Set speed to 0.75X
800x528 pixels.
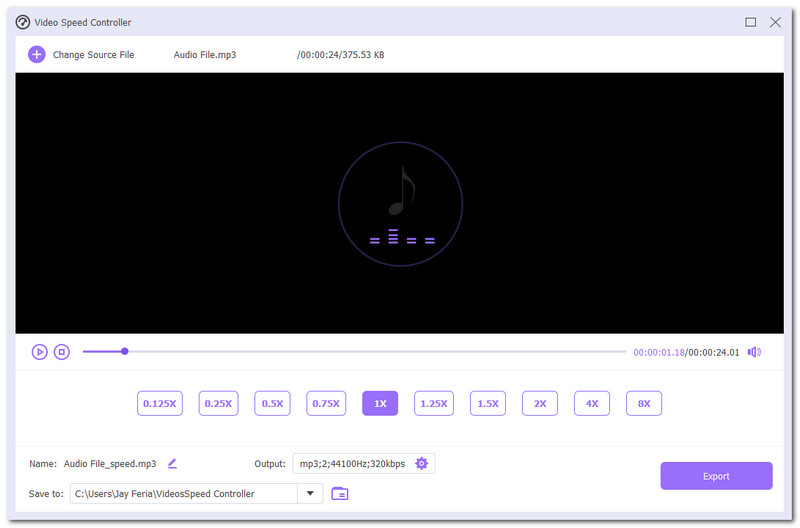coord(326,404)
